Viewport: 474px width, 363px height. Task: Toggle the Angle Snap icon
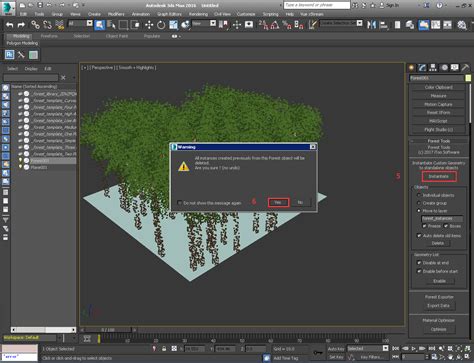pyautogui.click(x=275, y=25)
